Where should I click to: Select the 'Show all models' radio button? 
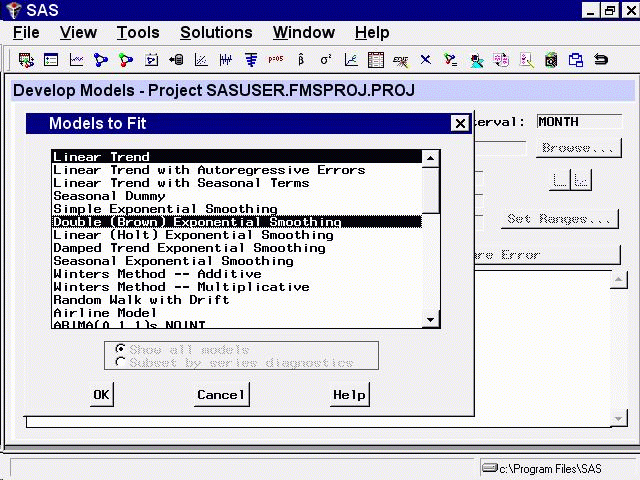tap(121, 350)
